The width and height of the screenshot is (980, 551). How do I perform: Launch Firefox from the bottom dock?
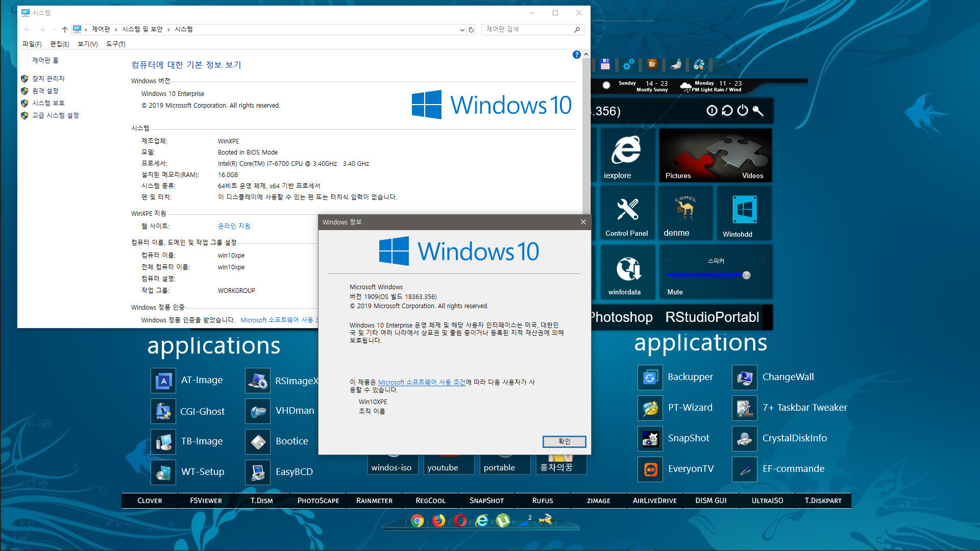pos(438,520)
